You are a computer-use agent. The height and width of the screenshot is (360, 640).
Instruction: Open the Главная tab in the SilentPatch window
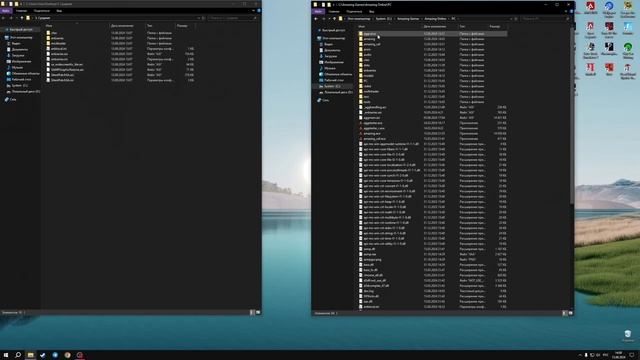click(21, 11)
